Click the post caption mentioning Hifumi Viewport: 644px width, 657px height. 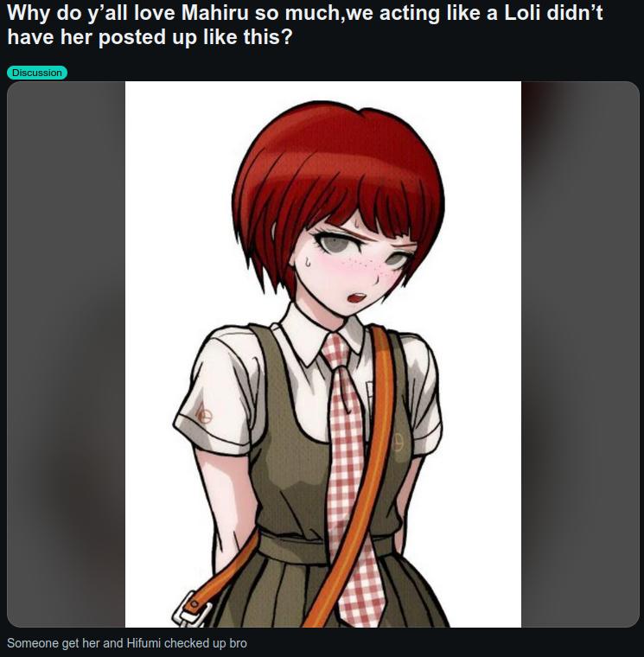[x=127, y=643]
